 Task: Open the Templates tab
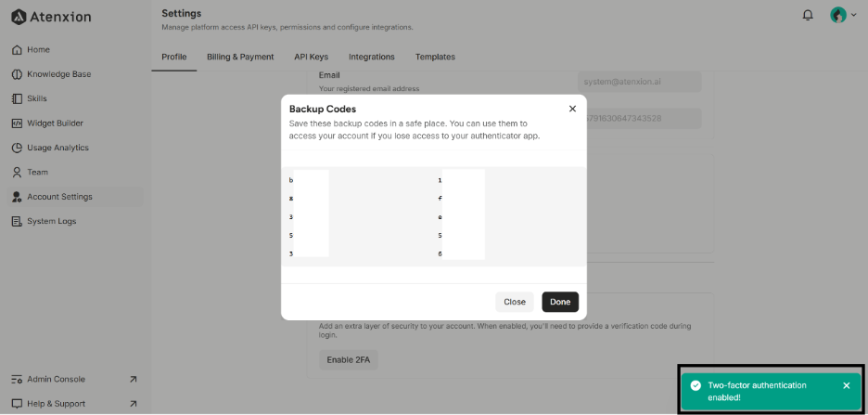[435, 57]
